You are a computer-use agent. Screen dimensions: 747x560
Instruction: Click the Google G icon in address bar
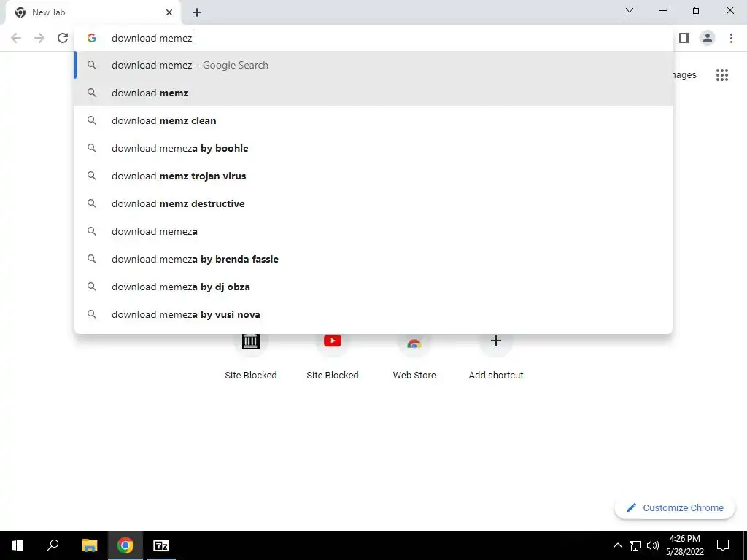pos(91,38)
